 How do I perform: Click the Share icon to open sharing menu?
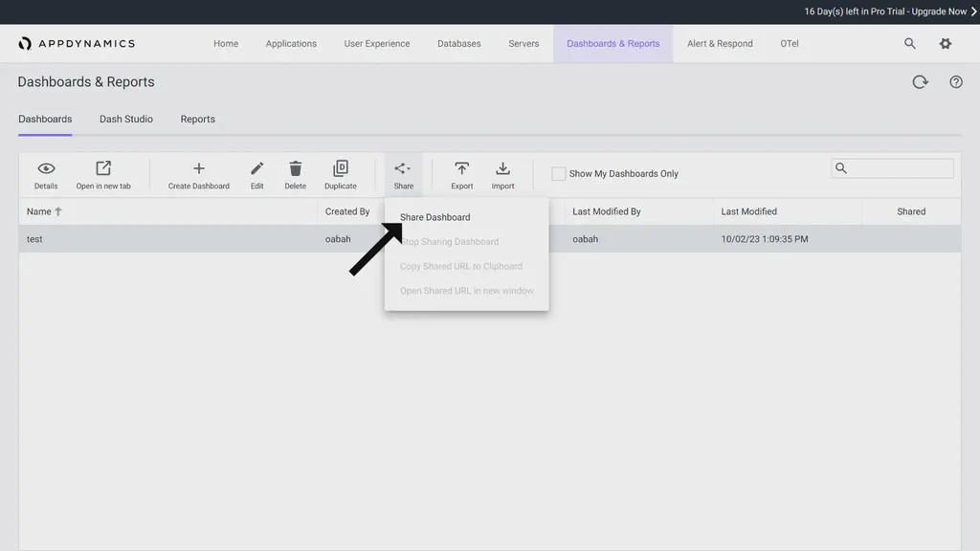[402, 168]
